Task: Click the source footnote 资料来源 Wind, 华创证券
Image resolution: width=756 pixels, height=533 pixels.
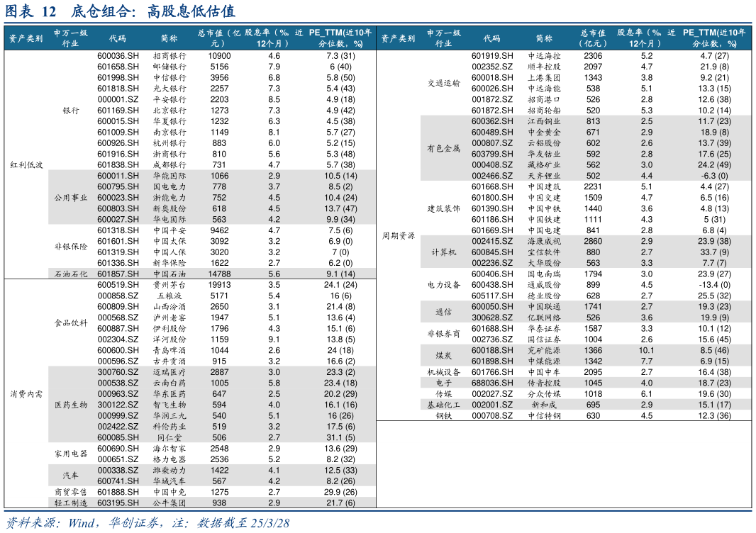Action: pos(148,524)
